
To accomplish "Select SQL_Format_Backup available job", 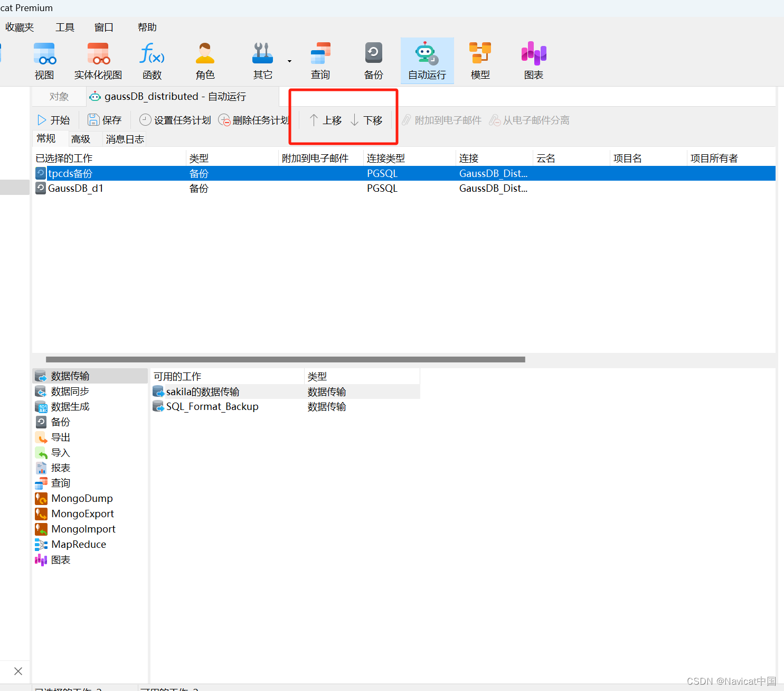I will point(285,406).
